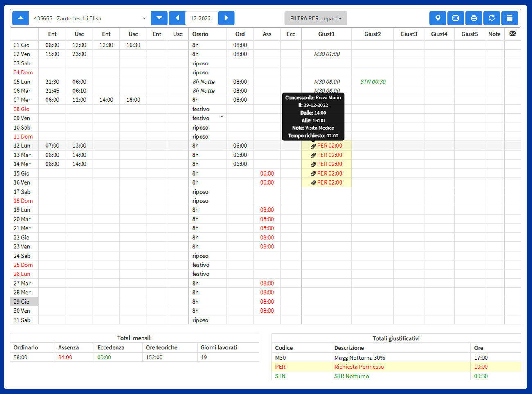Click attachment paperclip on 12 Lun PER
This screenshot has height=394, width=532.
(313, 146)
